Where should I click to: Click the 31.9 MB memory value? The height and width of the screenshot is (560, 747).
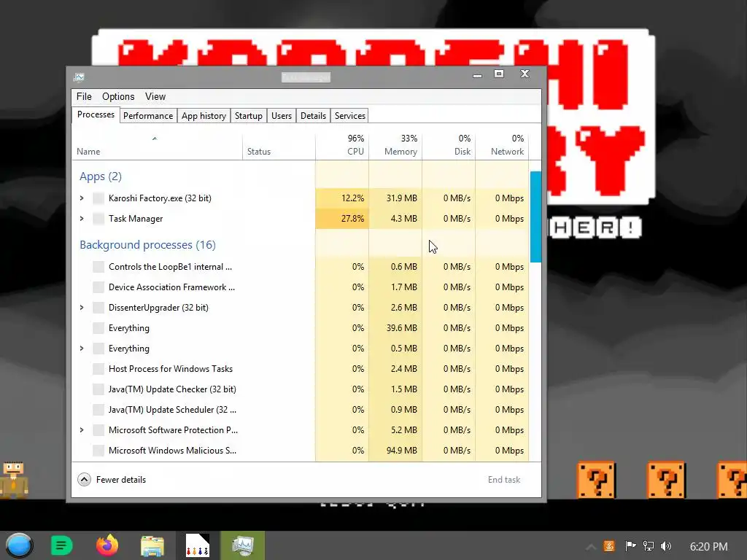coord(402,198)
